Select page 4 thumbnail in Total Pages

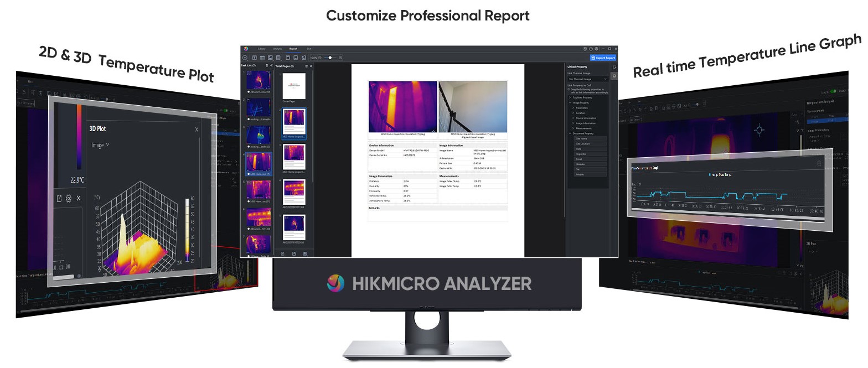(294, 192)
